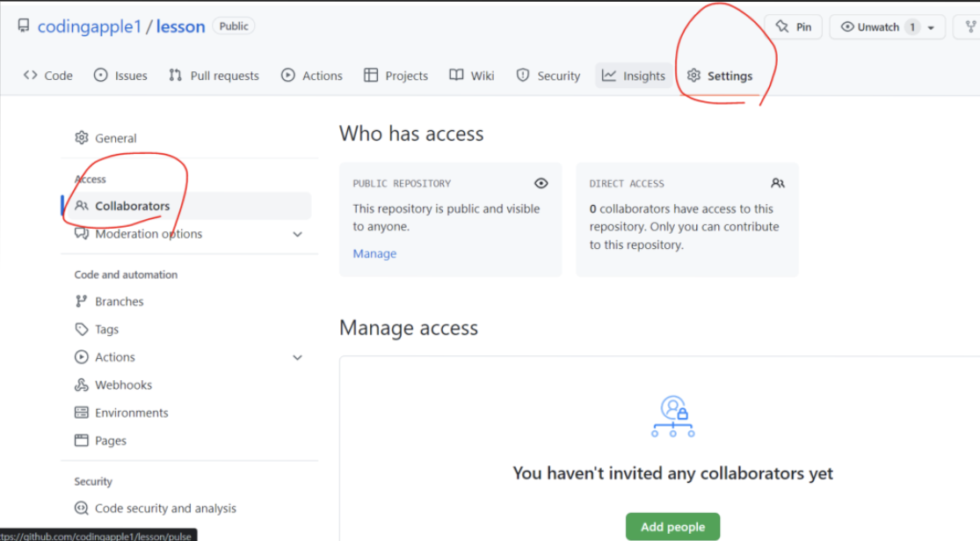Click the Webhooks icon in sidebar

point(81,384)
